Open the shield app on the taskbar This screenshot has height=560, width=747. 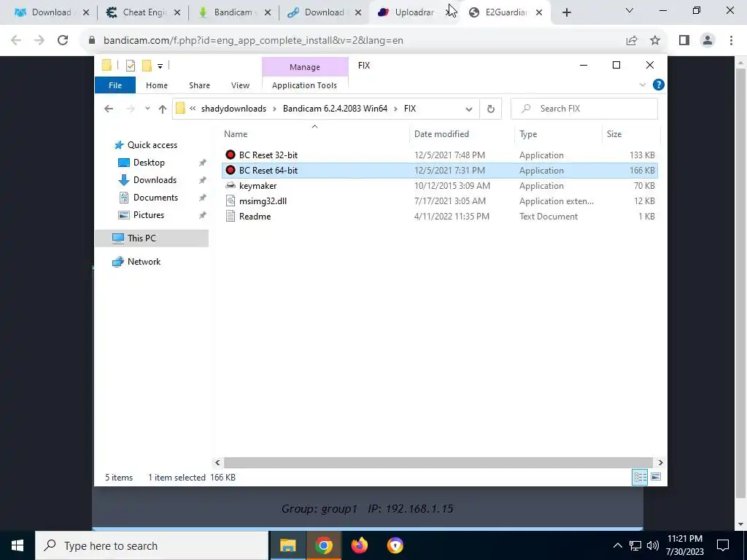point(395,545)
